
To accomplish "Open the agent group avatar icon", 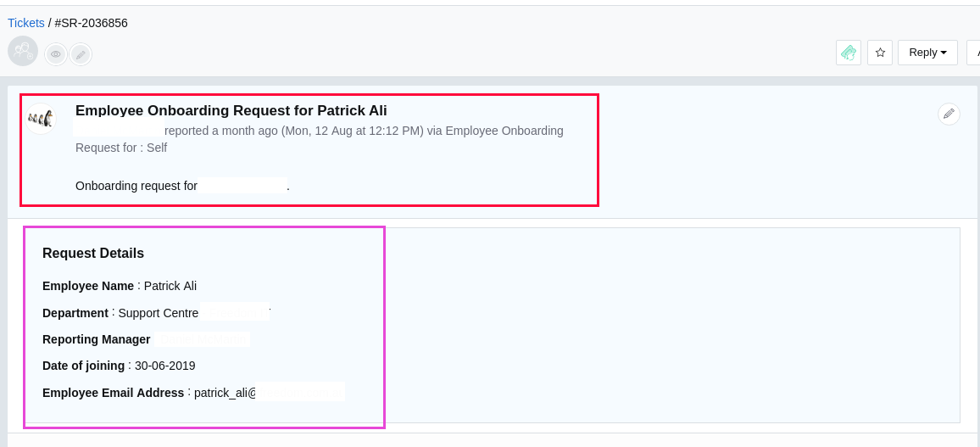I will click(x=23, y=51).
